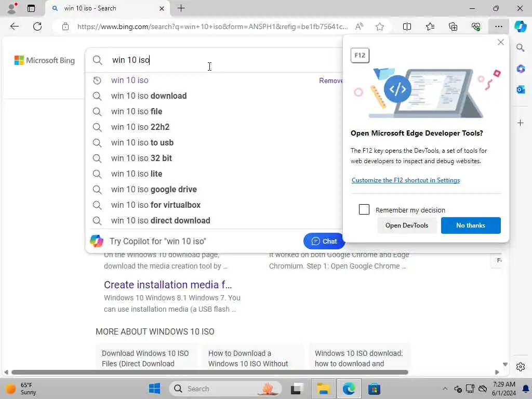Click No thanks button
The height and width of the screenshot is (399, 532).
[471, 225]
